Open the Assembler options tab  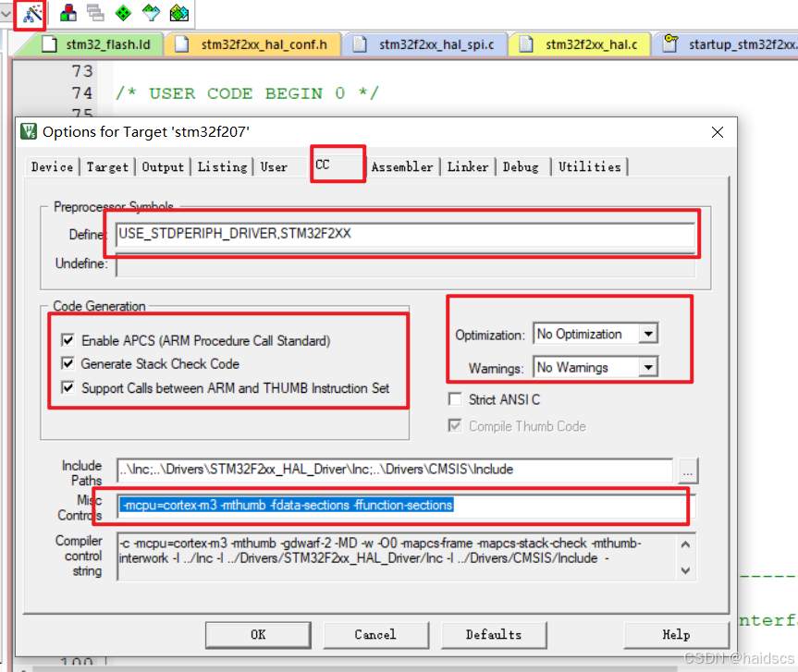coord(402,167)
